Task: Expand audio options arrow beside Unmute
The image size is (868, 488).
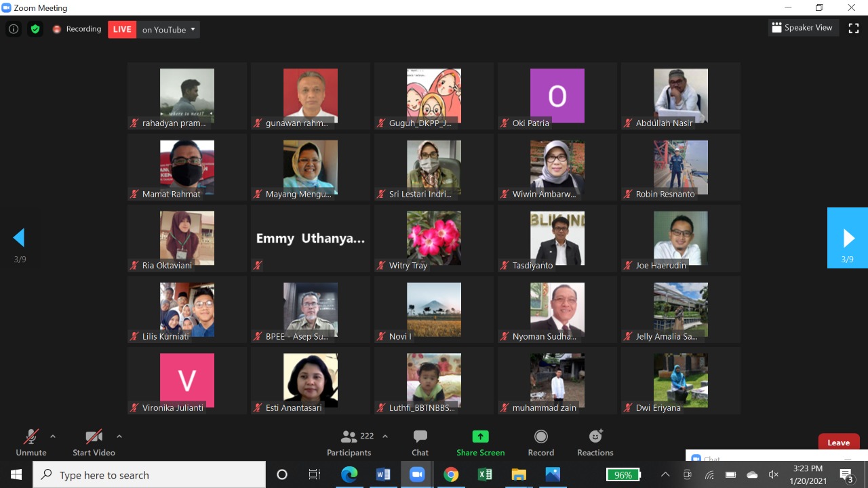Action: pos(53,436)
